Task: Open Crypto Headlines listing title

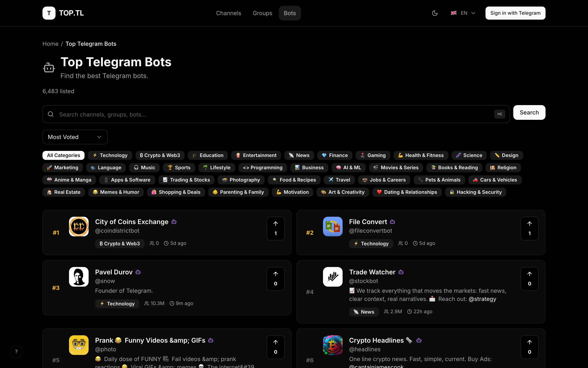Action: click(x=381, y=340)
